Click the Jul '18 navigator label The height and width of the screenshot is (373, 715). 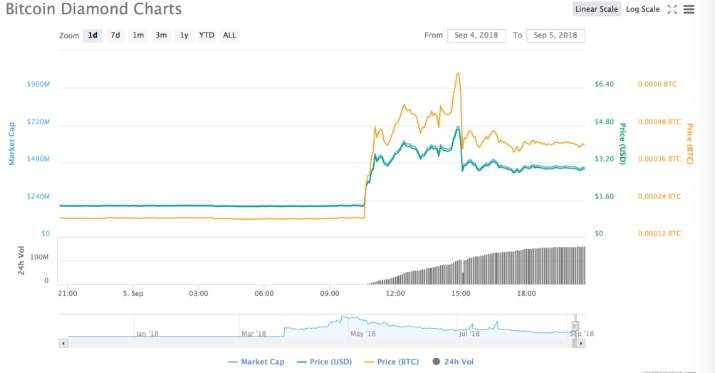[x=469, y=333]
